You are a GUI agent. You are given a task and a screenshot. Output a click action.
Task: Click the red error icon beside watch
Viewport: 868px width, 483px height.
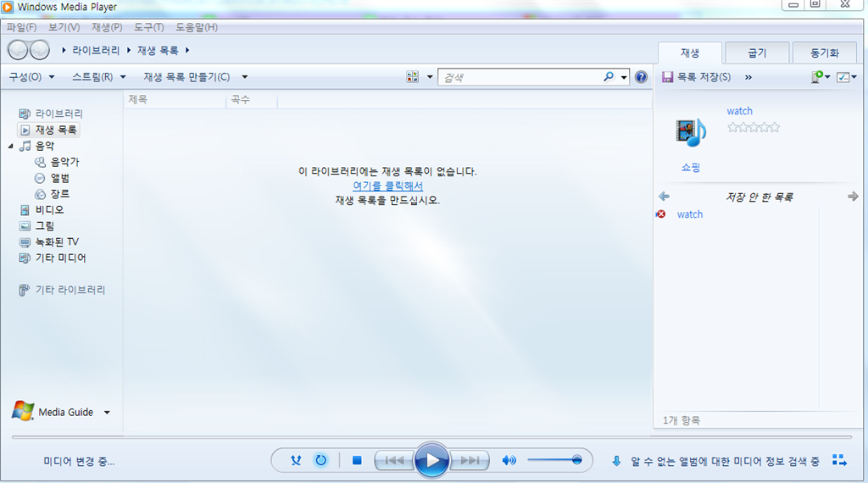click(661, 214)
